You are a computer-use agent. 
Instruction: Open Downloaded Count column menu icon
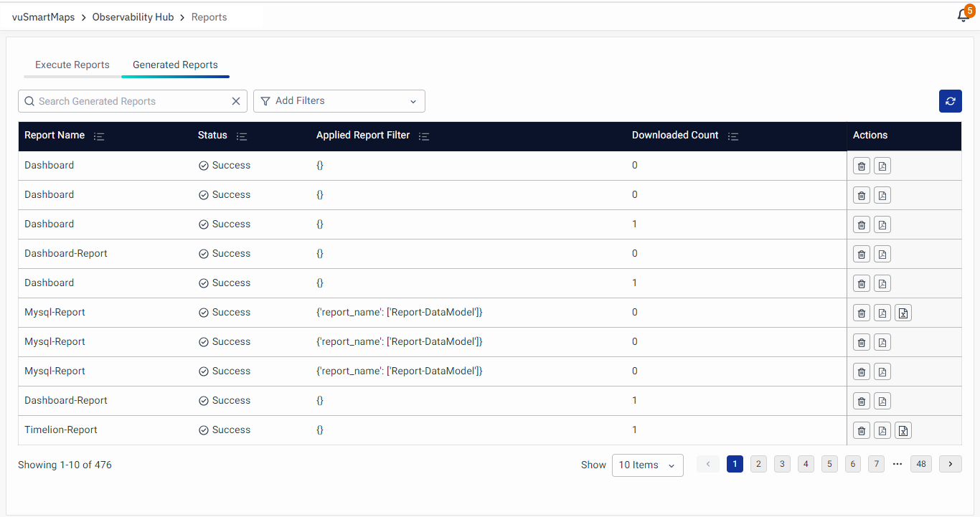[x=732, y=136]
